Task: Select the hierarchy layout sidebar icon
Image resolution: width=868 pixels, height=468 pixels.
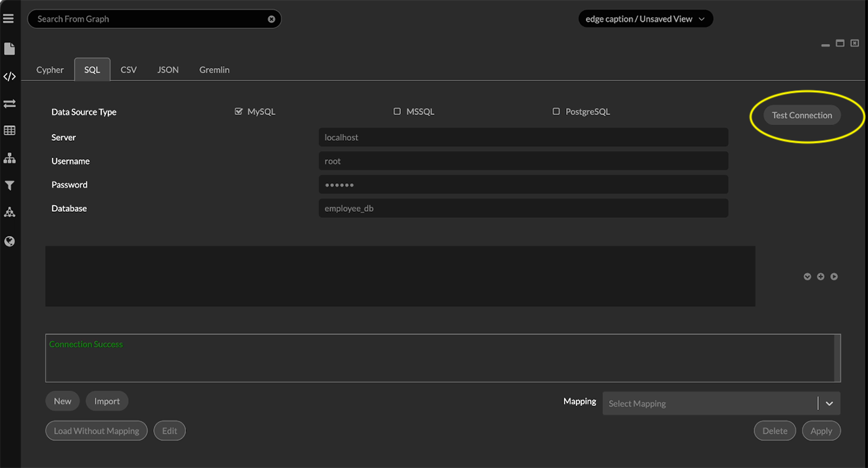Action: (9, 158)
